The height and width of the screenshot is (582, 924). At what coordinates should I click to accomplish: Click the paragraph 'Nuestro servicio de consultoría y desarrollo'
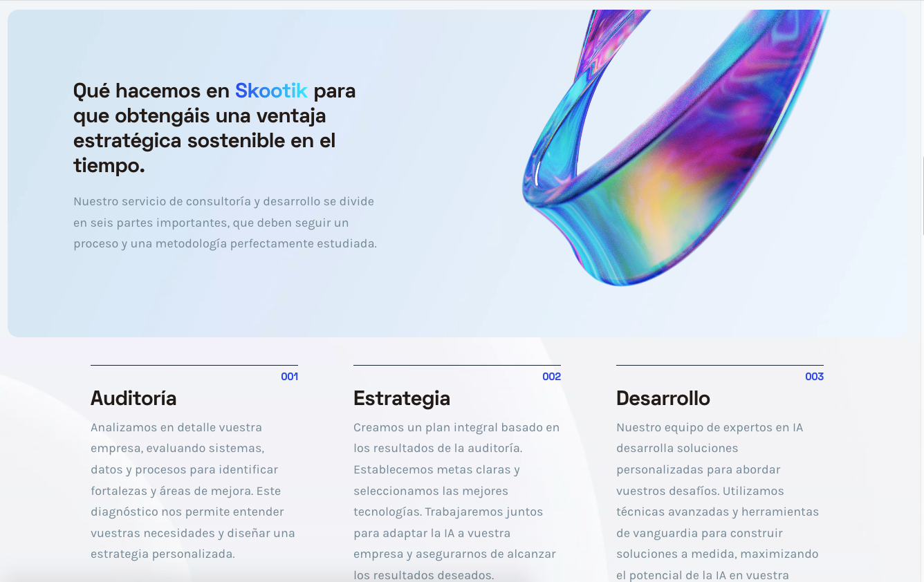click(x=225, y=223)
